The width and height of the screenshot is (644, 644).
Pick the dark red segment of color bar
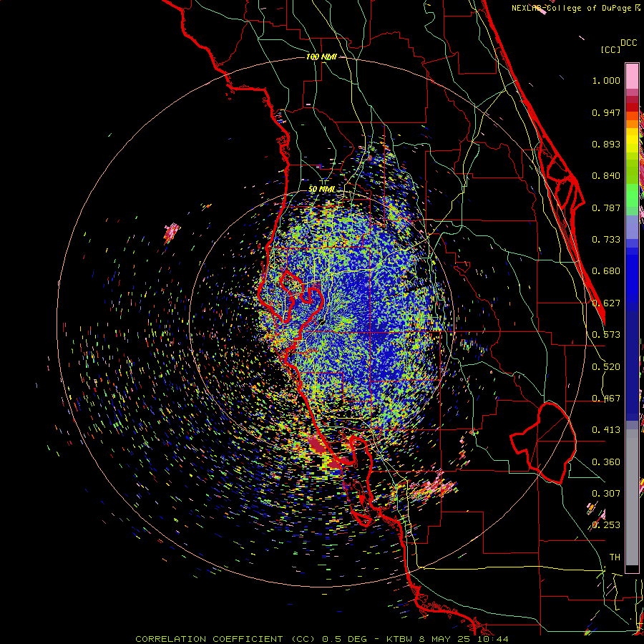point(632,107)
